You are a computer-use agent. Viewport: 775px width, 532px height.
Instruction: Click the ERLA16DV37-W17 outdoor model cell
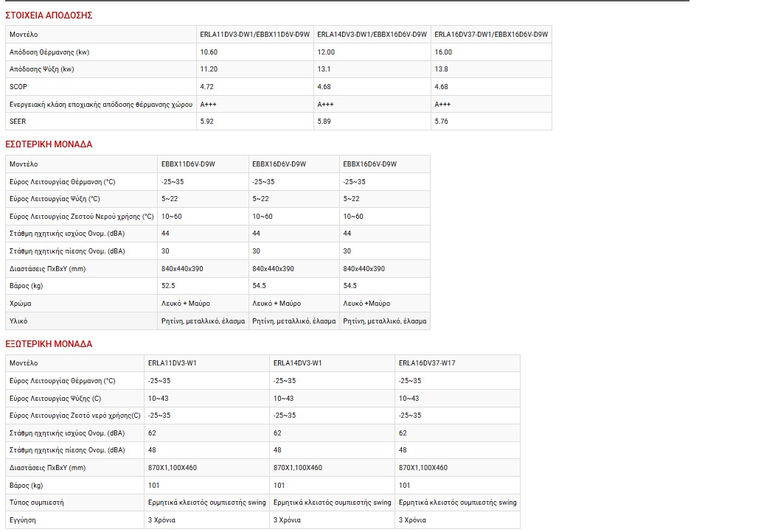coord(427,363)
